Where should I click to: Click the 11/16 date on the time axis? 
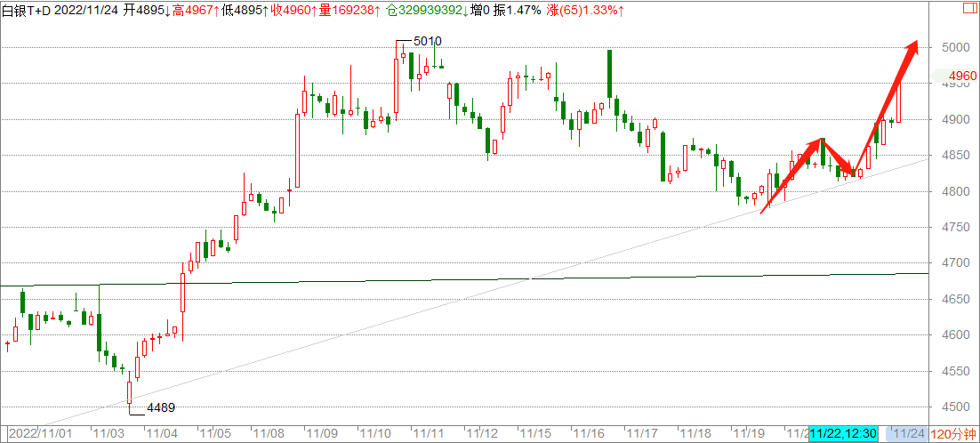(588, 433)
